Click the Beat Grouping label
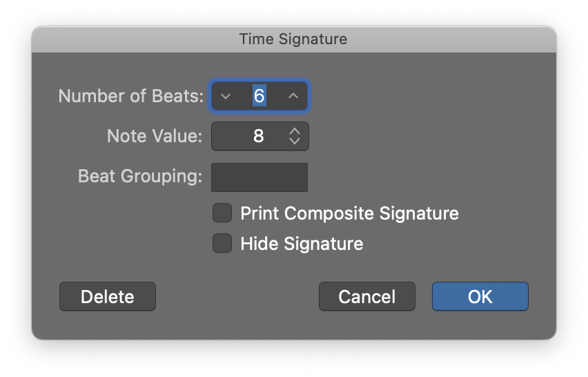The height and width of the screenshot is (377, 588). pyautogui.click(x=140, y=176)
